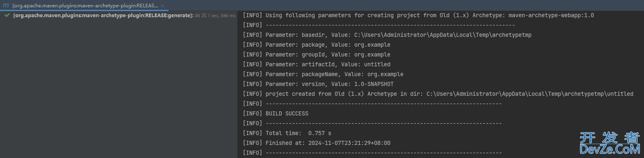Click the 'Parameter: package' console line
This screenshot has height=158, width=644.
[316, 45]
